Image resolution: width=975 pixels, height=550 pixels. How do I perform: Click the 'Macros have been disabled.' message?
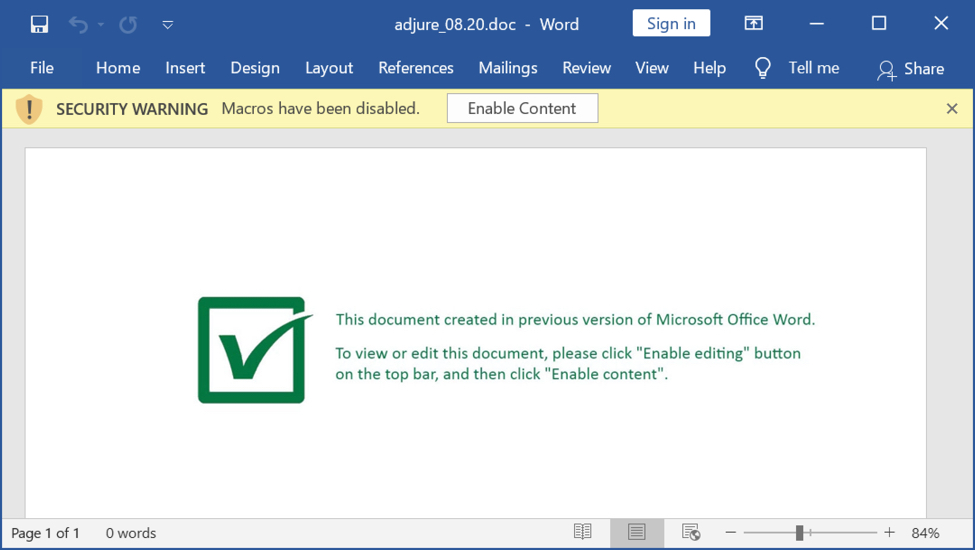point(321,108)
